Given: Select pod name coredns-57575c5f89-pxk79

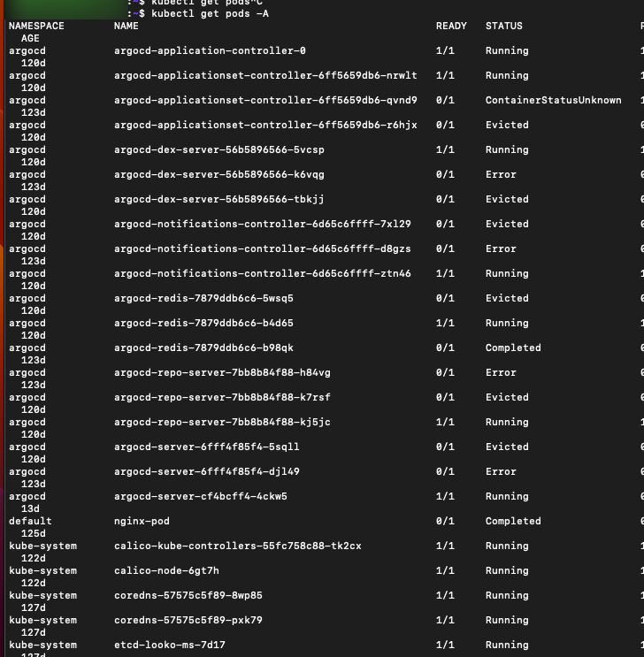Looking at the screenshot, I should point(188,620).
